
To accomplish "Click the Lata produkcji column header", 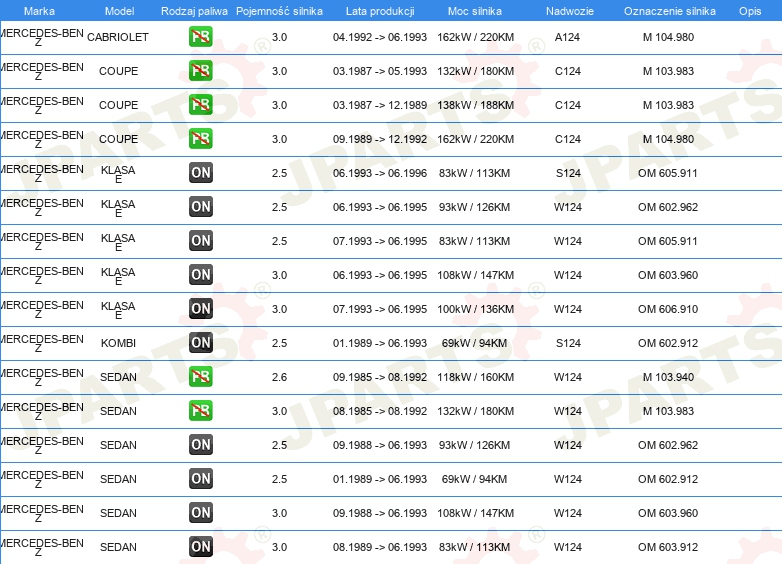I will (380, 11).
